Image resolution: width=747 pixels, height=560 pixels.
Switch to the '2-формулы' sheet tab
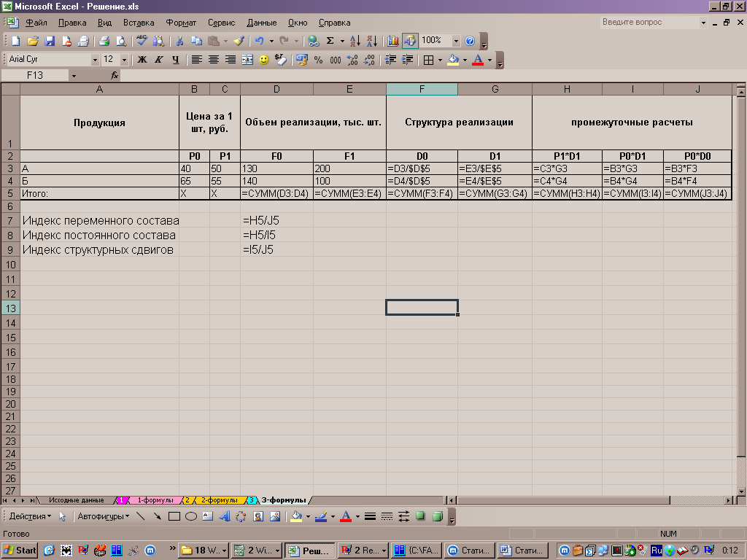[219, 500]
